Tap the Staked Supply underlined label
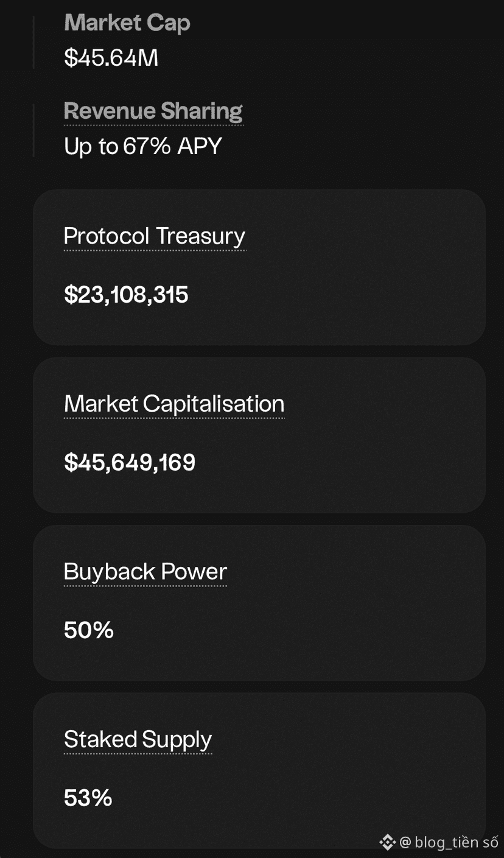Screen dimensions: 504x858 point(138,739)
